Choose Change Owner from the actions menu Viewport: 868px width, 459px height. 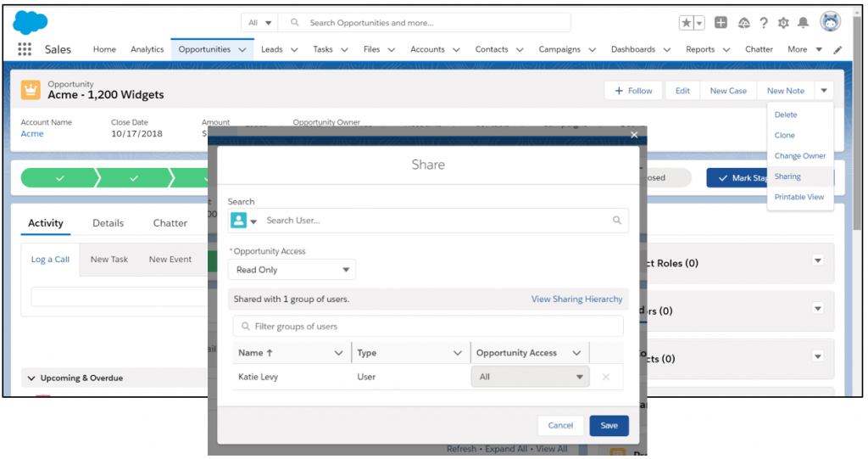pyautogui.click(x=800, y=156)
